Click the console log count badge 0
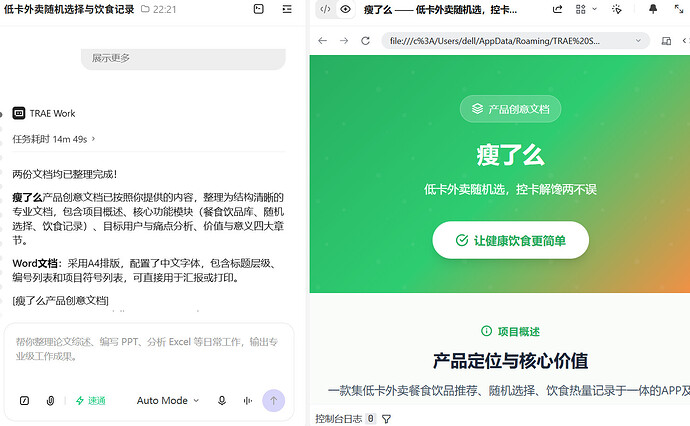Image resolution: width=690 pixels, height=426 pixels. (x=371, y=419)
